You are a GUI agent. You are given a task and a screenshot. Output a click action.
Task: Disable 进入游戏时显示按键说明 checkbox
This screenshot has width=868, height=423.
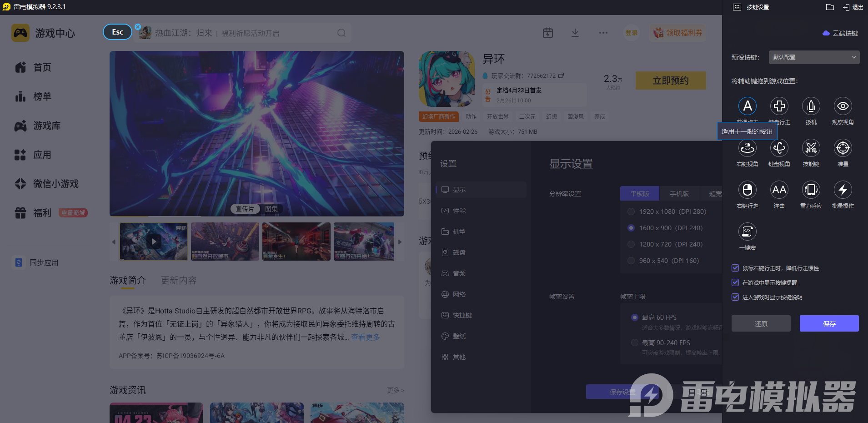(735, 297)
